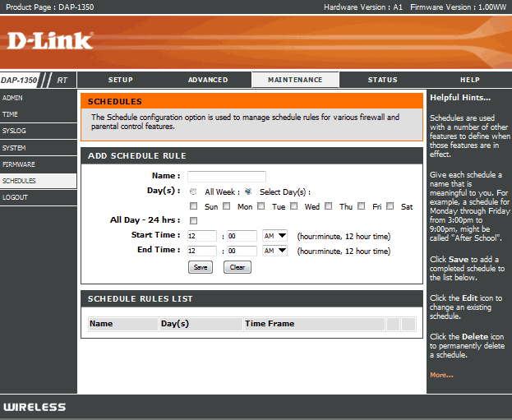Viewport: 512px width, 420px height.
Task: Choose the Select Day(s) radio option
Action: click(x=247, y=192)
